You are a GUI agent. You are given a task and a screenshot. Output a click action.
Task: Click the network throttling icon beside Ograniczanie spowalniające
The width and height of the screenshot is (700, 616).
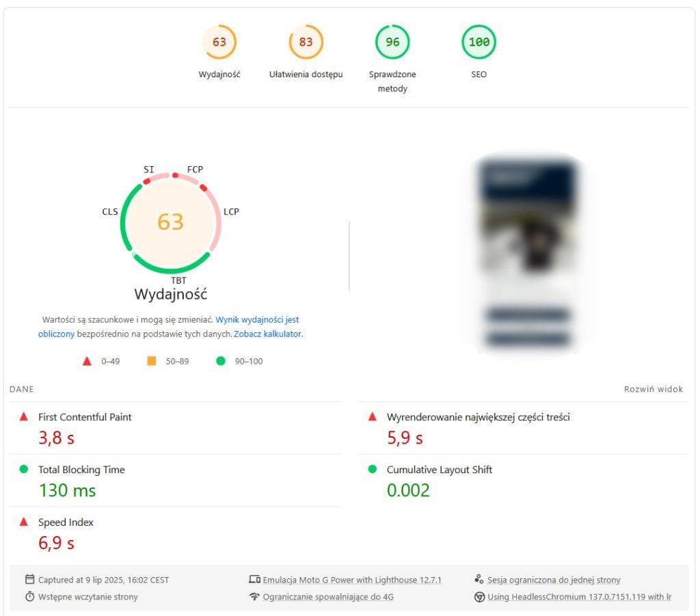pos(254,596)
